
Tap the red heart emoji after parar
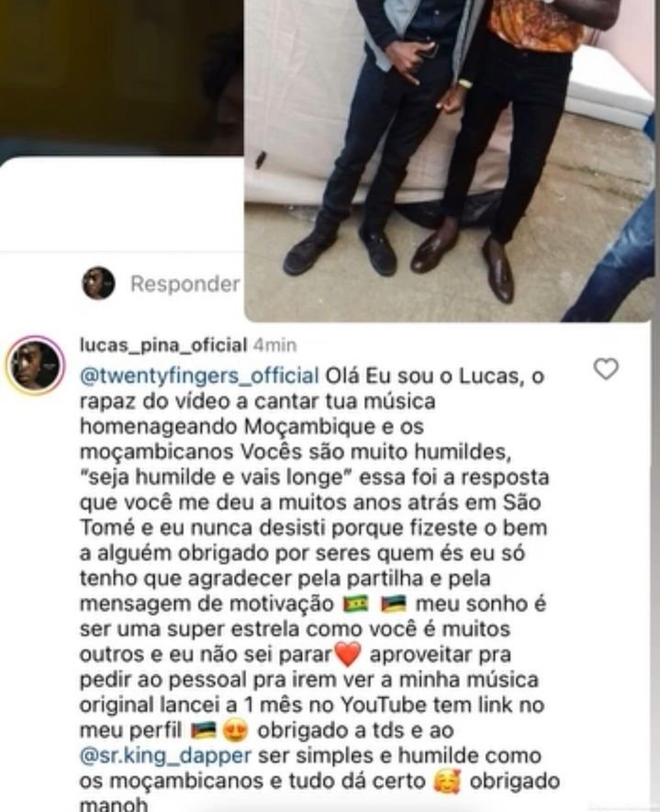[348, 655]
